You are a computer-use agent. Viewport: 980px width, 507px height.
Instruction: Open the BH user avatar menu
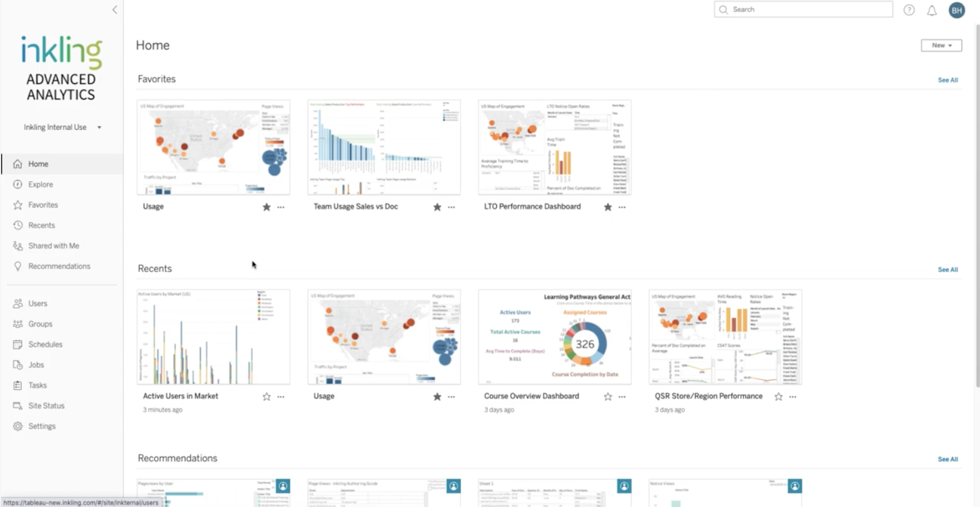(957, 10)
